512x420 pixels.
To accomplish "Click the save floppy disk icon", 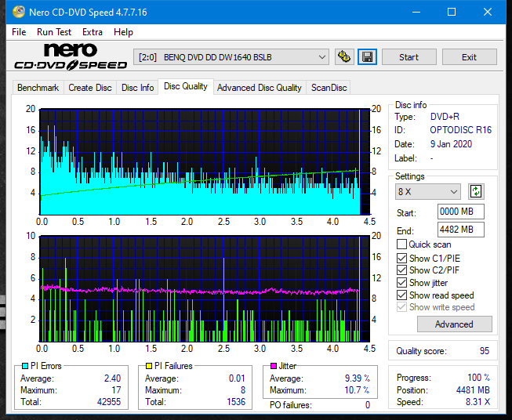I will point(366,57).
